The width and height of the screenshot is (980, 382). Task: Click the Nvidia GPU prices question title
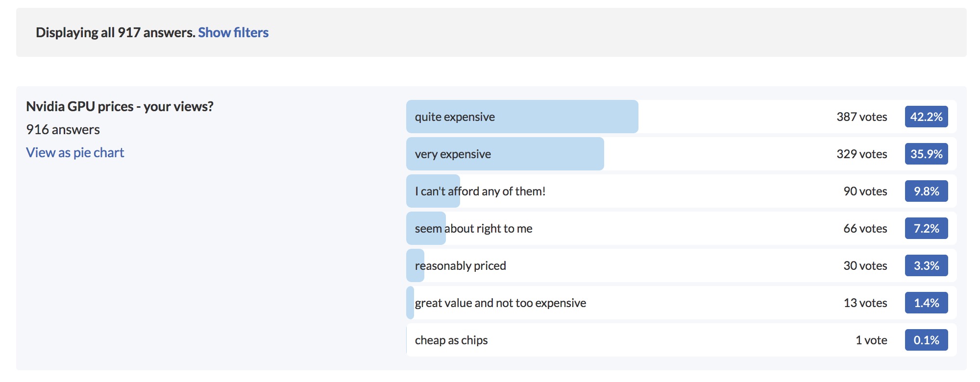pyautogui.click(x=120, y=106)
